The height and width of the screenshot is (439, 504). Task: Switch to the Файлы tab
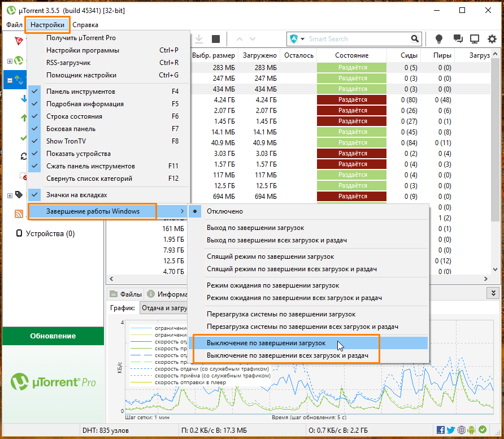(x=125, y=294)
